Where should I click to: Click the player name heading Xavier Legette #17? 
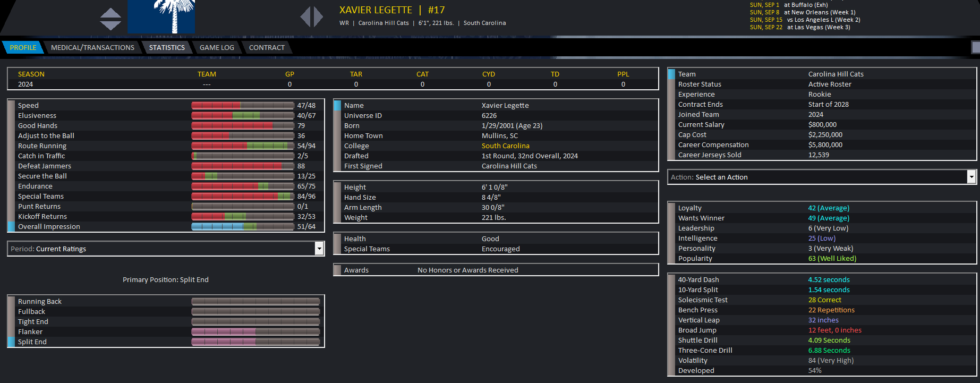click(392, 10)
